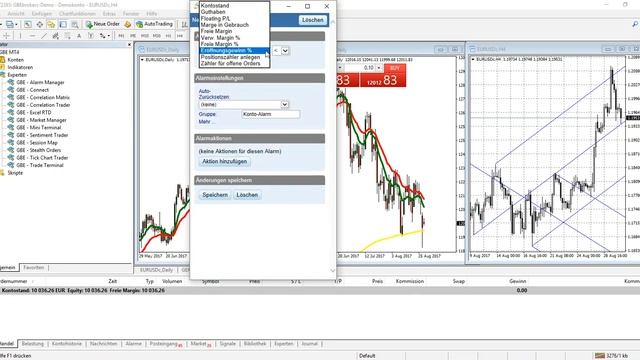This screenshot has width=640, height=360.
Task: Select the H1 timeframe button
Action: coord(168,36)
